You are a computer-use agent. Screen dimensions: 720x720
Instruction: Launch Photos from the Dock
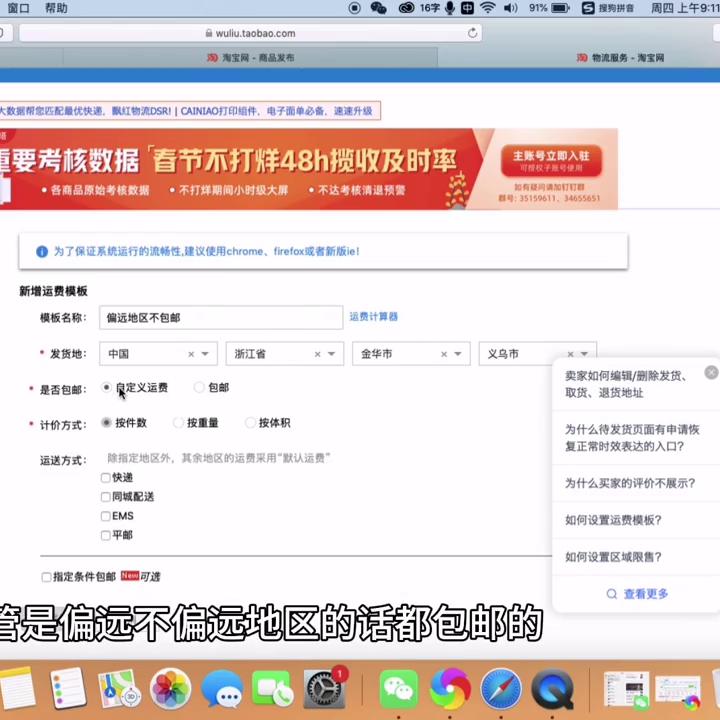(x=170, y=688)
